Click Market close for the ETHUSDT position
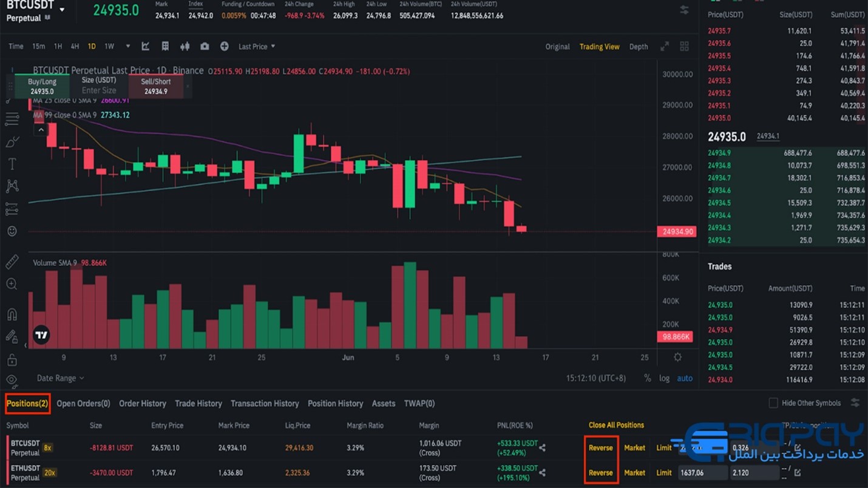 634,473
